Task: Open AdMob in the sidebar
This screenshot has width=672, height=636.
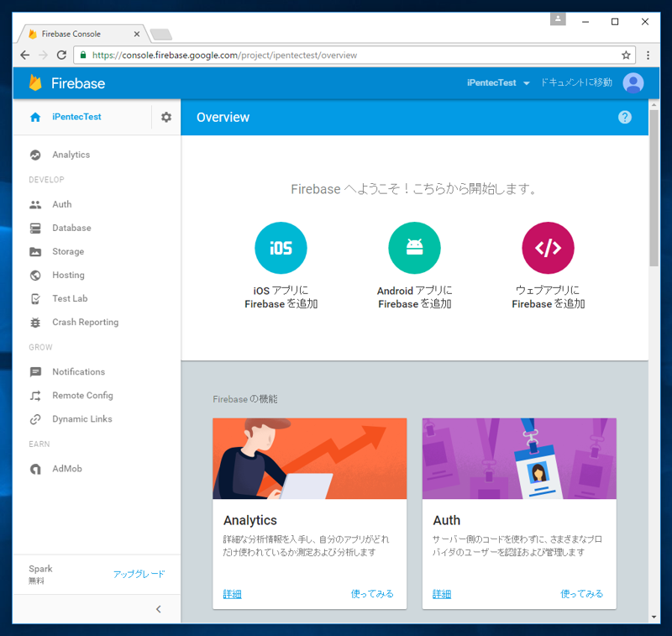Action: tap(67, 469)
